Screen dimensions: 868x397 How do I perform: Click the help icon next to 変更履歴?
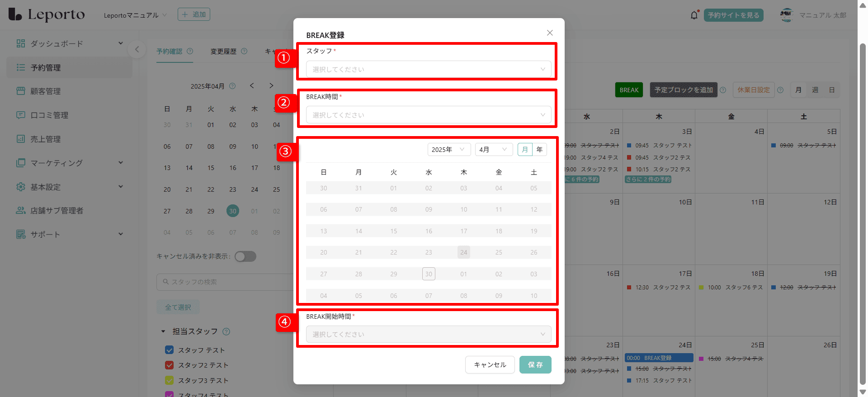click(244, 51)
